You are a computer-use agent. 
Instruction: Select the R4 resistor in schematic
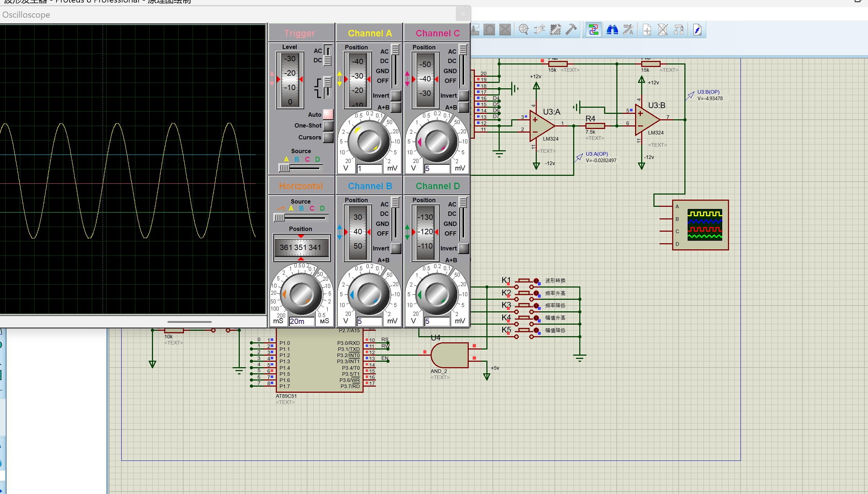(595, 126)
